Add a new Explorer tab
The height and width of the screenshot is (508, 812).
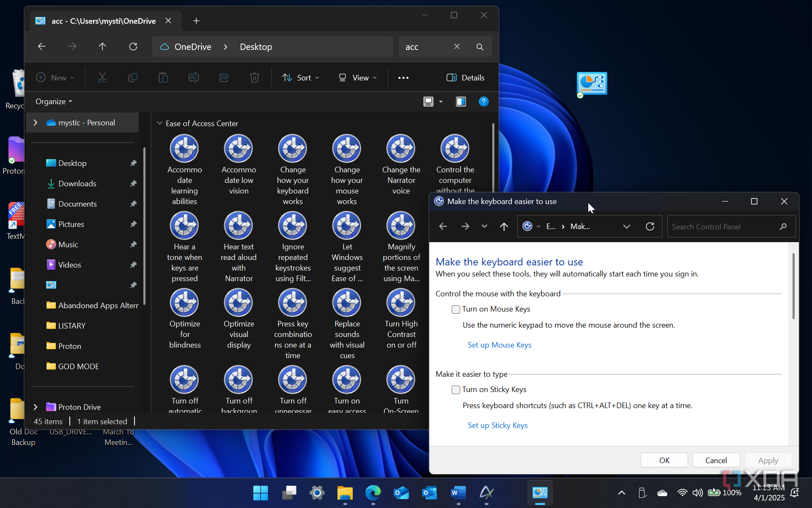(196, 21)
